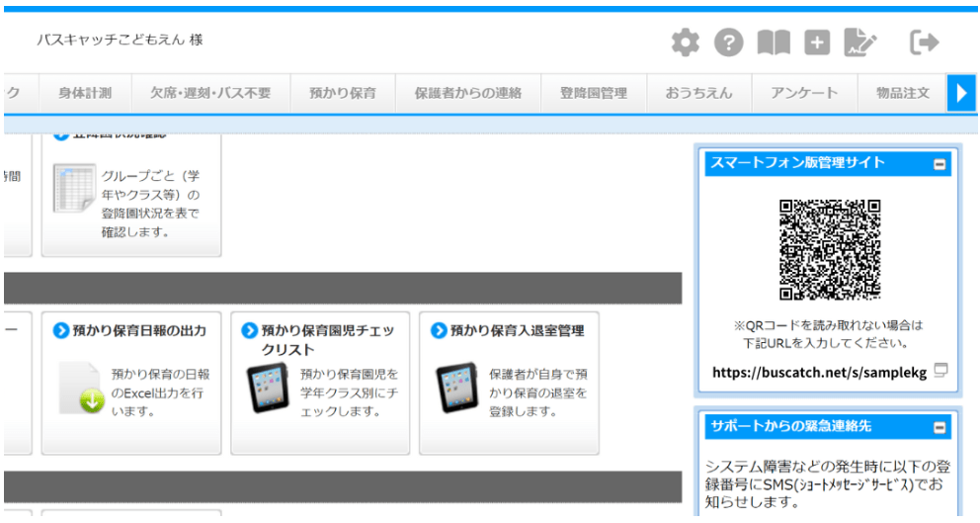Screen dimensions: 980x523
Task: Click the Excel download icon for 日報の出力
Action: tap(79, 388)
